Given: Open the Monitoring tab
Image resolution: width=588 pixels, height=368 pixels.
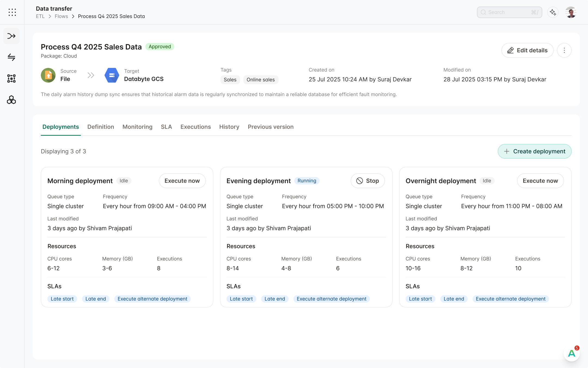Looking at the screenshot, I should click(137, 127).
